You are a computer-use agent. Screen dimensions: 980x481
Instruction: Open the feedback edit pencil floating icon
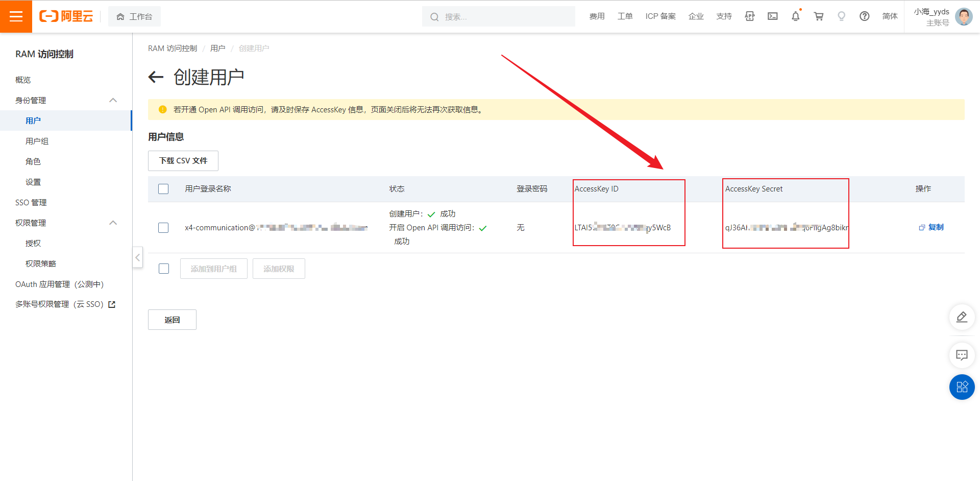pos(962,317)
